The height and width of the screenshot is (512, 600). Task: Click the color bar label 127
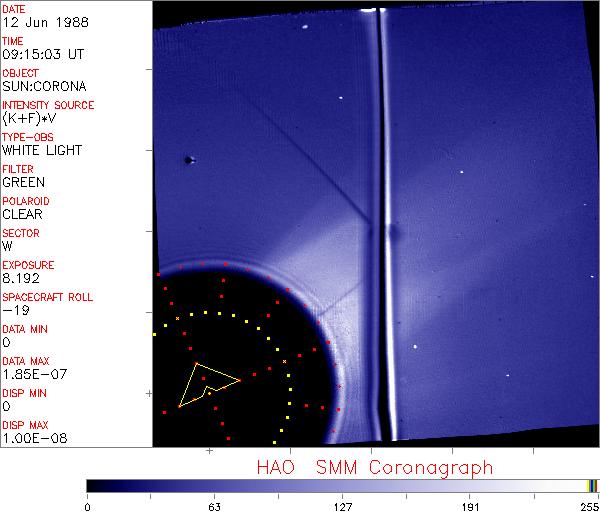342,507
